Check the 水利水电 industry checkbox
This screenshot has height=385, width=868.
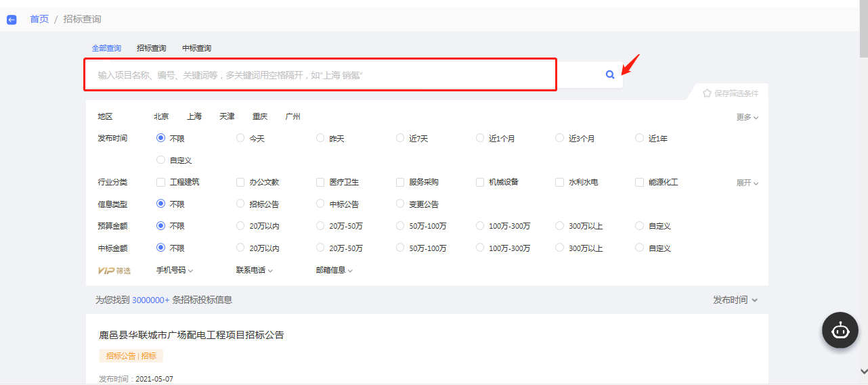tap(560, 182)
